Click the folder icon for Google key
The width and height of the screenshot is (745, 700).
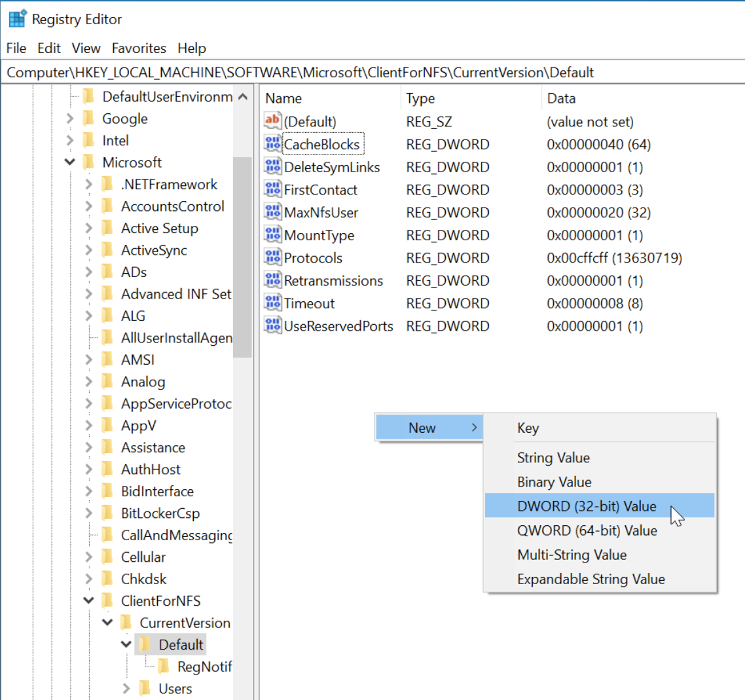[89, 119]
